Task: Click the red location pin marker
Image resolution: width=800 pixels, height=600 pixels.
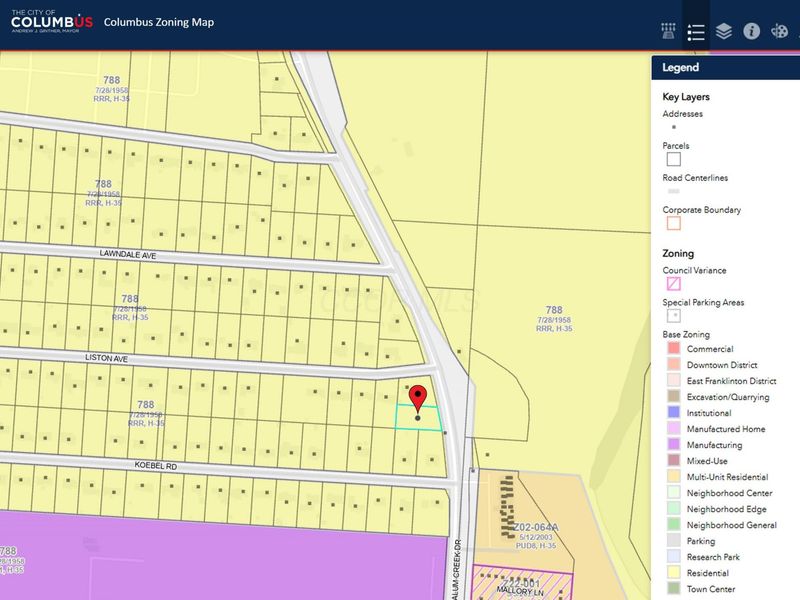Action: point(418,399)
